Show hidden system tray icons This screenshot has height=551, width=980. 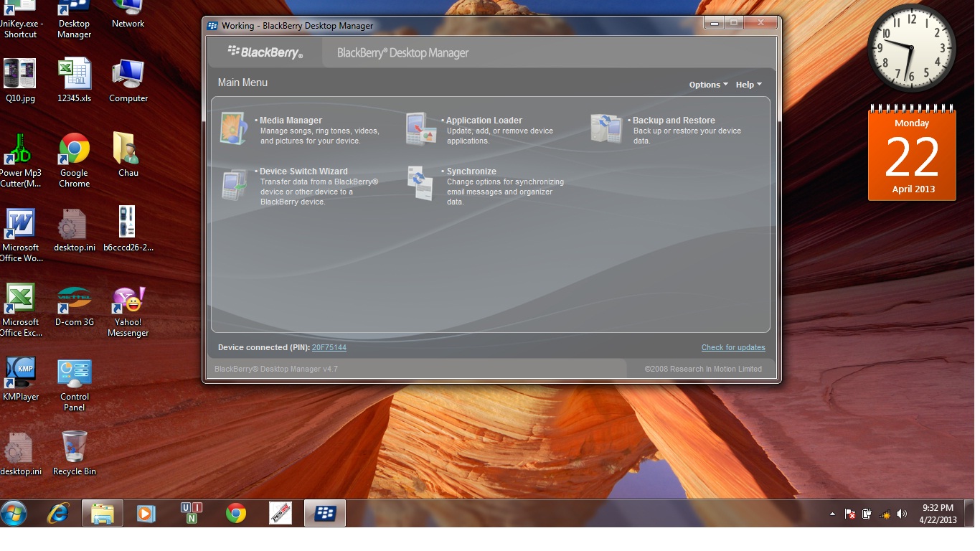point(832,514)
